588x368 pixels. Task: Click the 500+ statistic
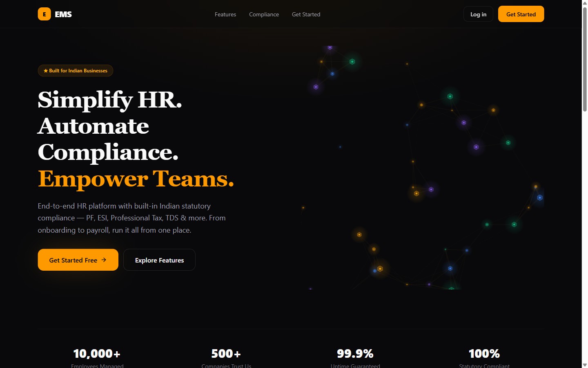tap(226, 353)
